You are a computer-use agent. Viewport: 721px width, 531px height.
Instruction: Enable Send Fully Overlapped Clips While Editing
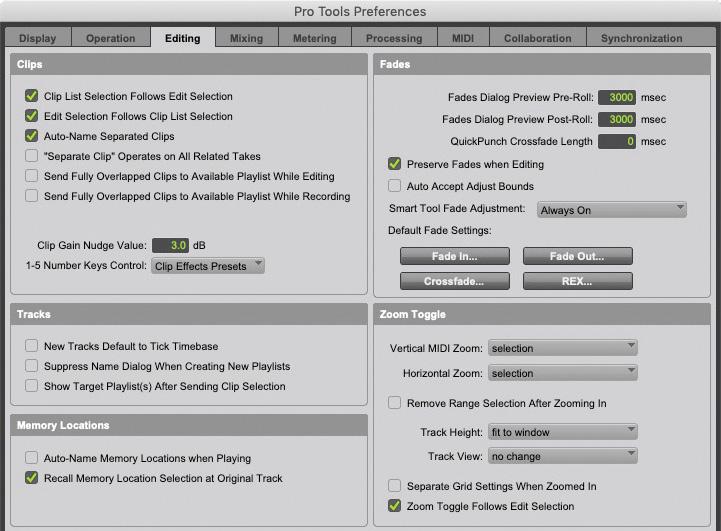[x=32, y=176]
